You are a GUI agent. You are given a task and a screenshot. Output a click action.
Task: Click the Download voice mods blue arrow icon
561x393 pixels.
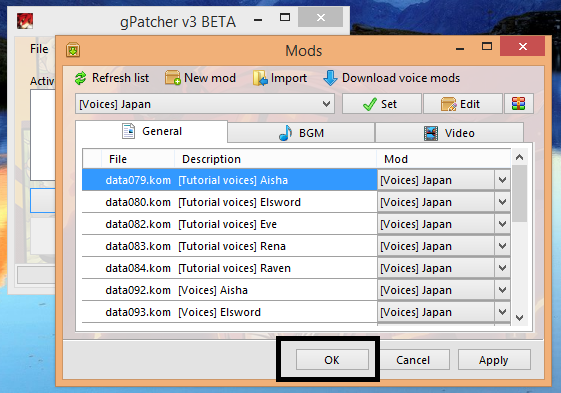(x=330, y=78)
